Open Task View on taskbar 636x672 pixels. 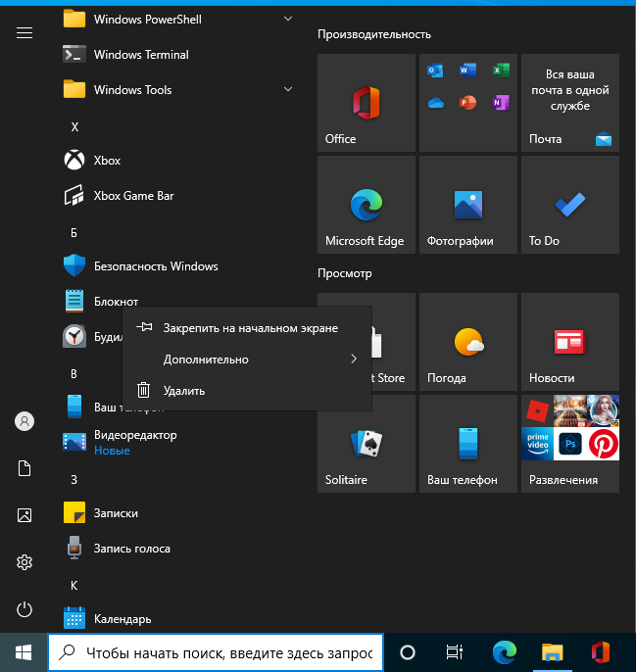455,652
